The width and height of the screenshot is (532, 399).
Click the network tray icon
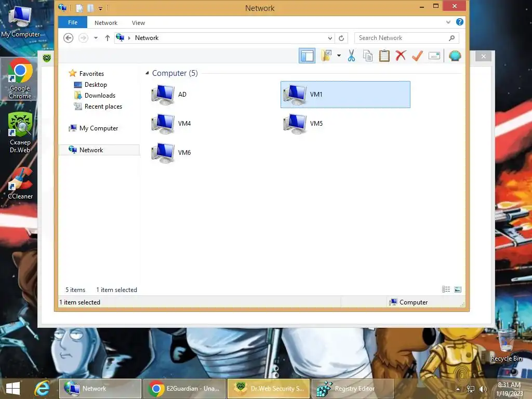point(471,389)
